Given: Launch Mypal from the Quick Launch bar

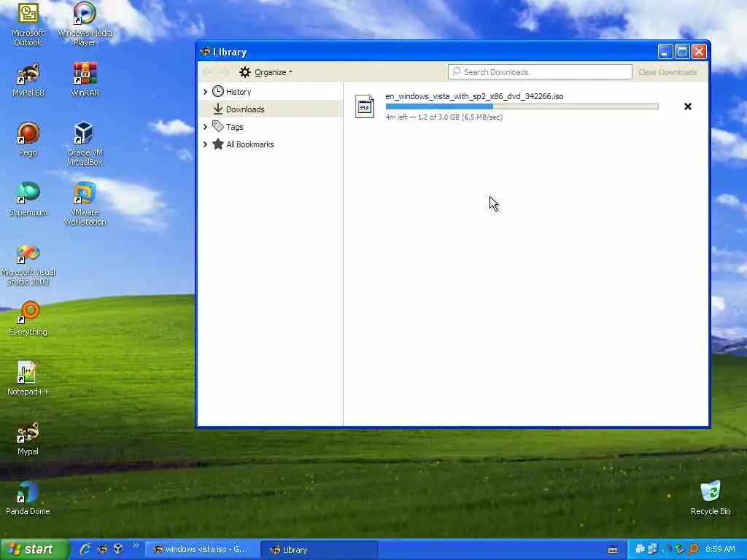Looking at the screenshot, I should point(102,549).
